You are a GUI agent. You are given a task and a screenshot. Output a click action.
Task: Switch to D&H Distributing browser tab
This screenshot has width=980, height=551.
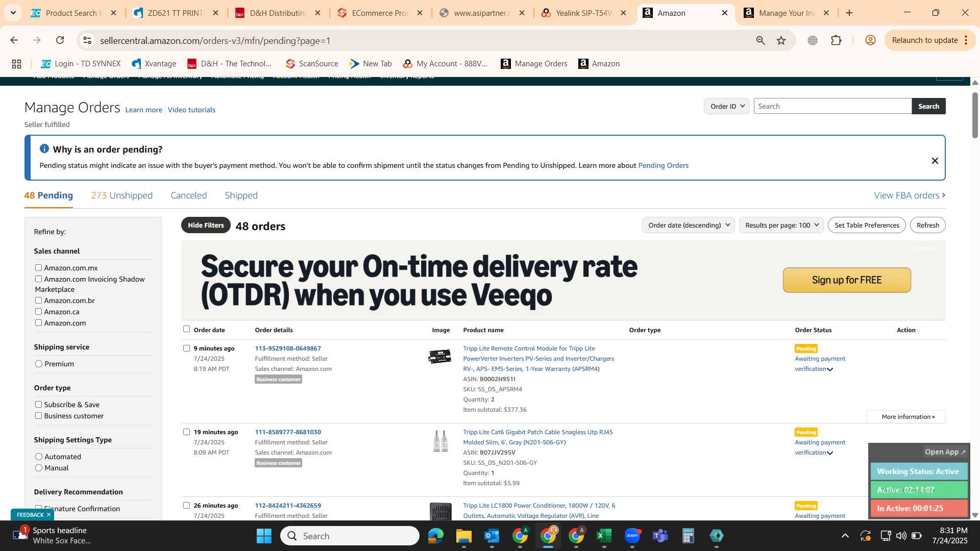(278, 13)
